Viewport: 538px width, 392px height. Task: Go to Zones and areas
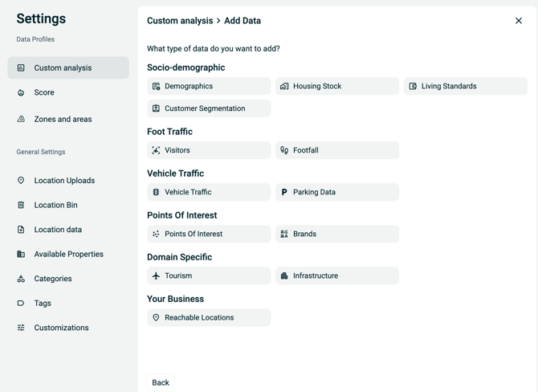63,119
